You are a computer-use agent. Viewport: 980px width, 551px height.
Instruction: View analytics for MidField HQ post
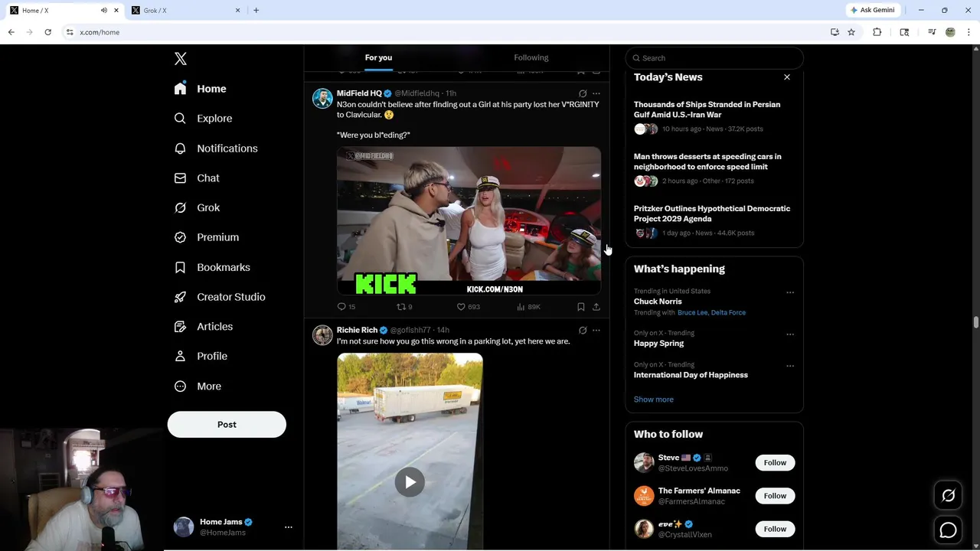point(528,307)
